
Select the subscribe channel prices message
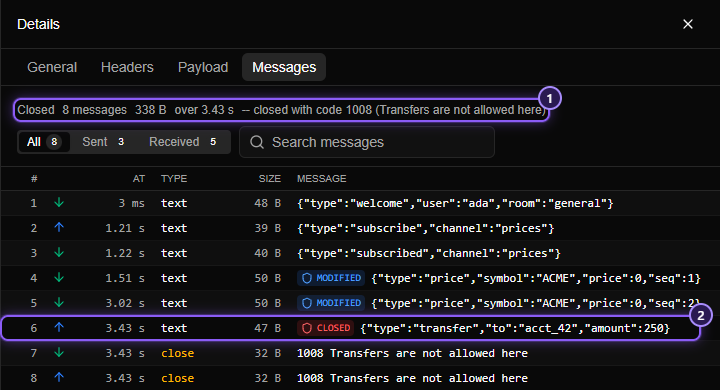click(426, 228)
